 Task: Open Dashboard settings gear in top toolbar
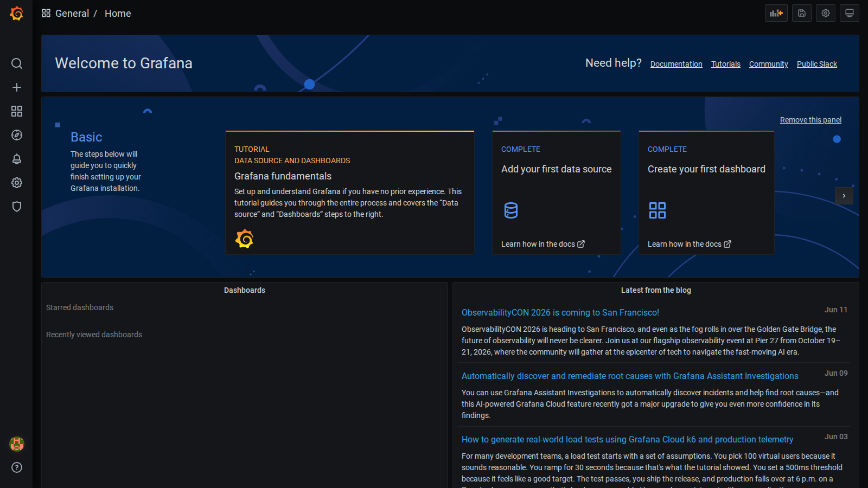pyautogui.click(x=826, y=13)
